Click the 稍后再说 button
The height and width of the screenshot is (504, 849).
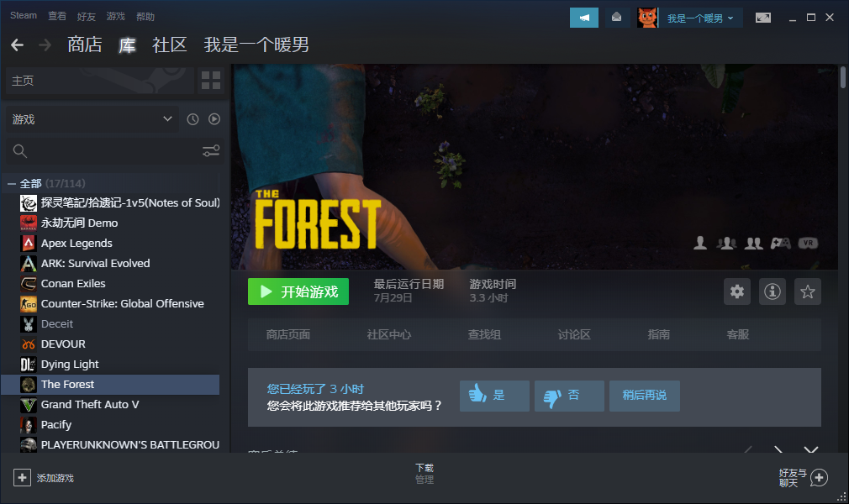(645, 396)
